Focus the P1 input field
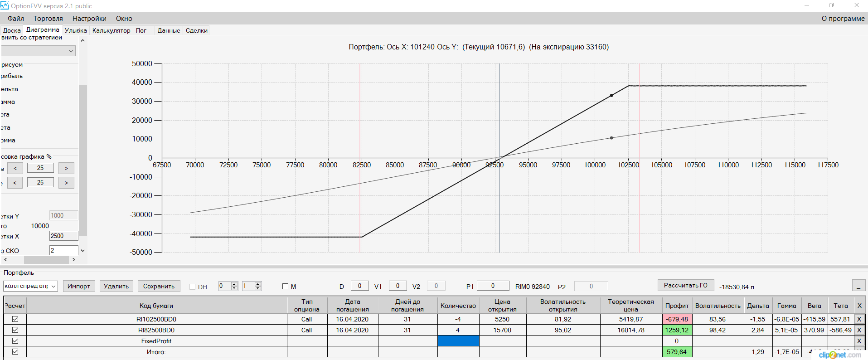 (x=493, y=286)
